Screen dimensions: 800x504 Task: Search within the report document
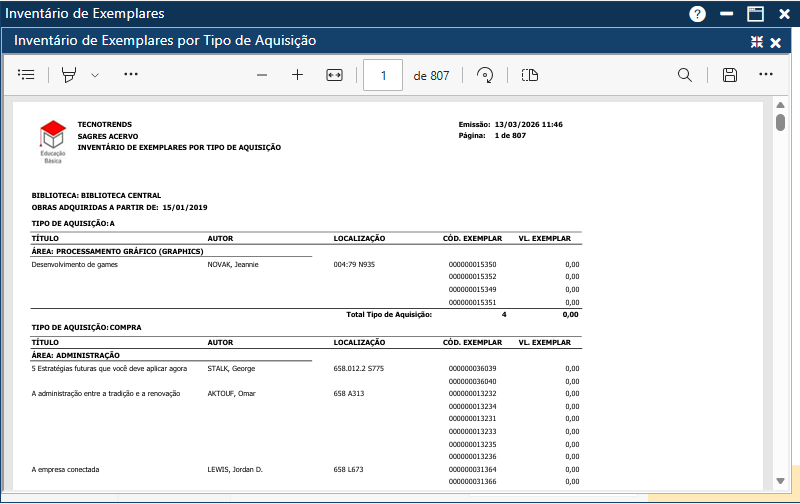click(x=685, y=75)
